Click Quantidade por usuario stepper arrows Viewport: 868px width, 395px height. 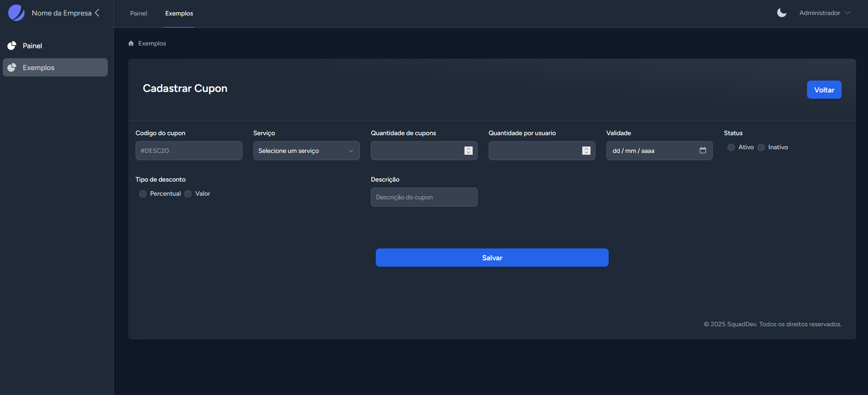coord(586,151)
